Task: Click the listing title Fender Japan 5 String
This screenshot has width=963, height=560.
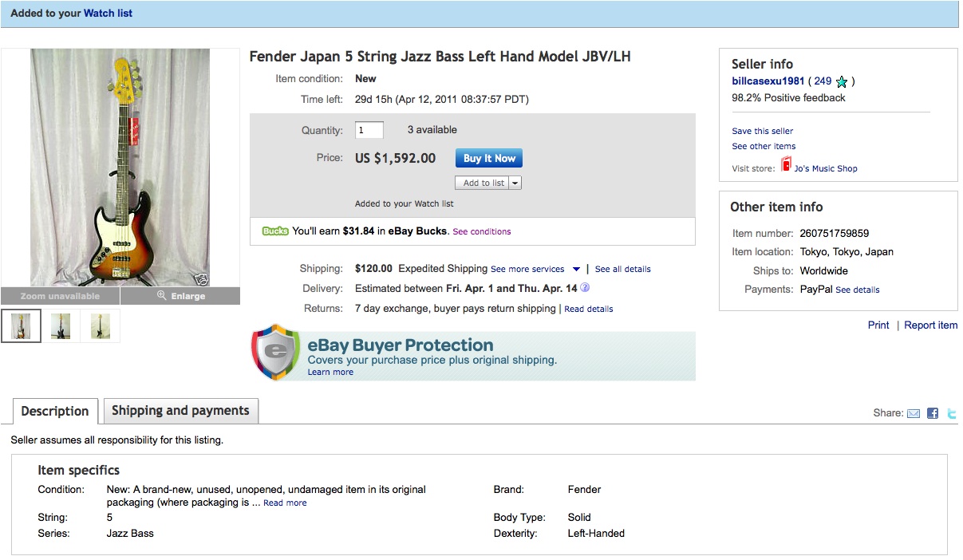Action: coord(440,57)
